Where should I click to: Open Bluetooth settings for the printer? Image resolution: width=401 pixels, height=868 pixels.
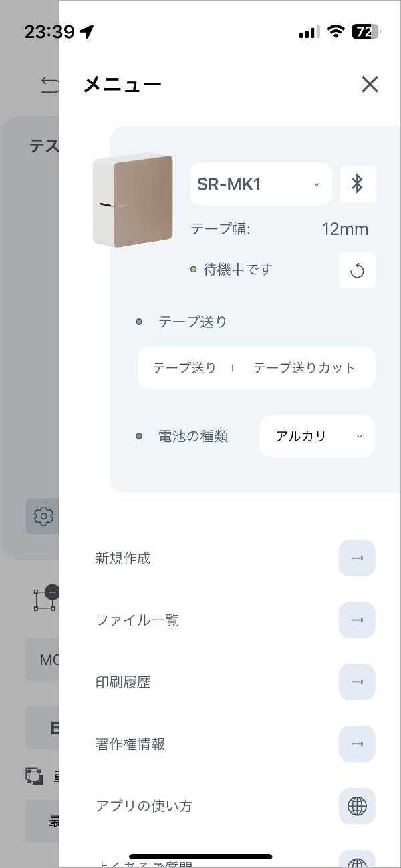pos(358,184)
